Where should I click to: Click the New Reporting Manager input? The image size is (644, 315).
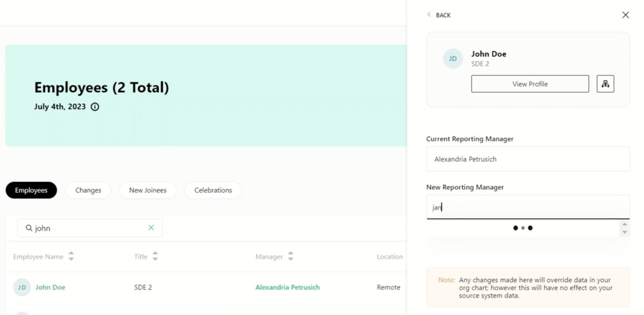[x=528, y=207]
